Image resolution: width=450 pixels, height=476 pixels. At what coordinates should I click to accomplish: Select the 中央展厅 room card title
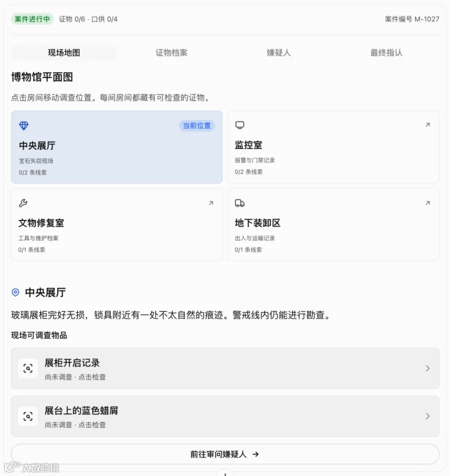click(x=37, y=145)
